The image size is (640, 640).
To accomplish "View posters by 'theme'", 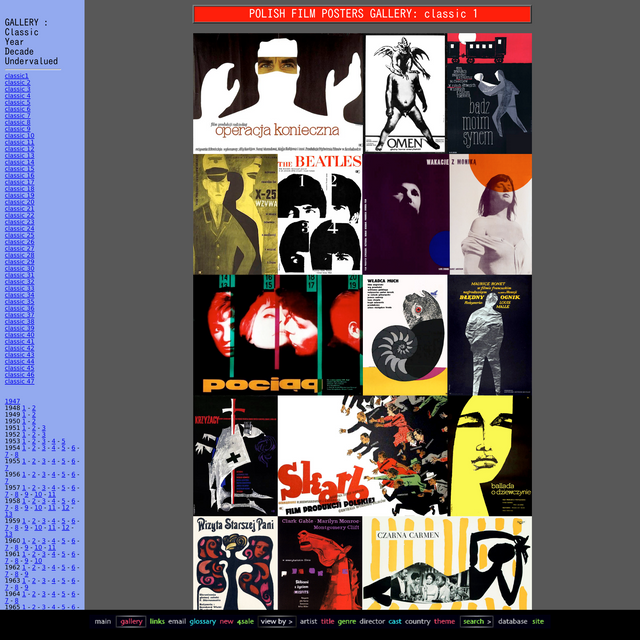I will point(444,622).
